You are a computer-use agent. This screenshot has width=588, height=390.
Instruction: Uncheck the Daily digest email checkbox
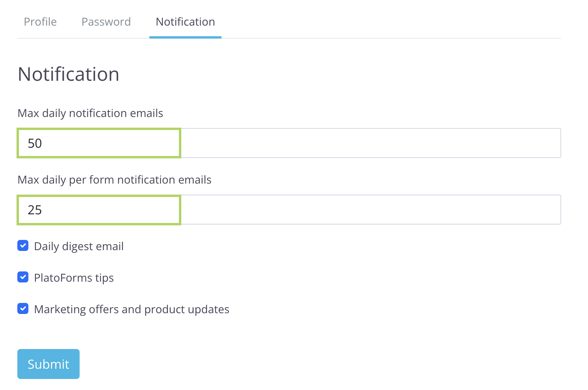tap(23, 246)
